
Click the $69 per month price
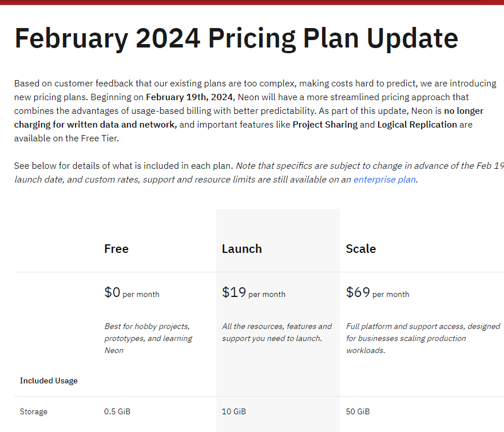pyautogui.click(x=378, y=293)
